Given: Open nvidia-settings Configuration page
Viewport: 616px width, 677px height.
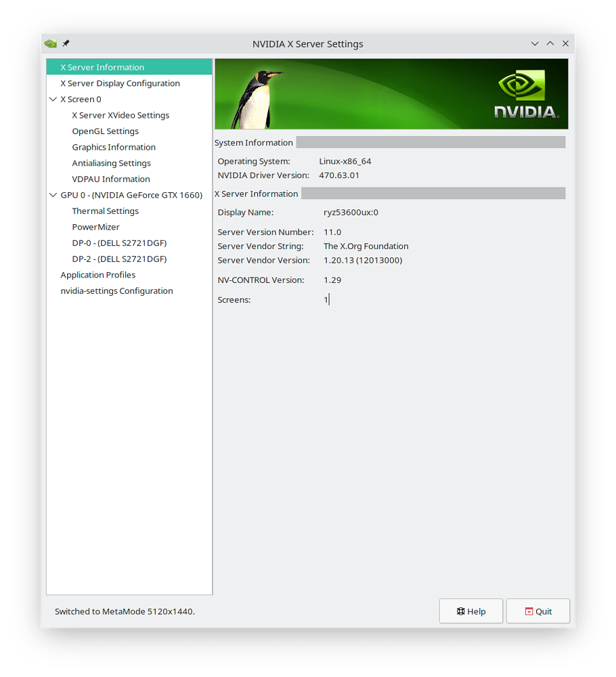Looking at the screenshot, I should [116, 290].
